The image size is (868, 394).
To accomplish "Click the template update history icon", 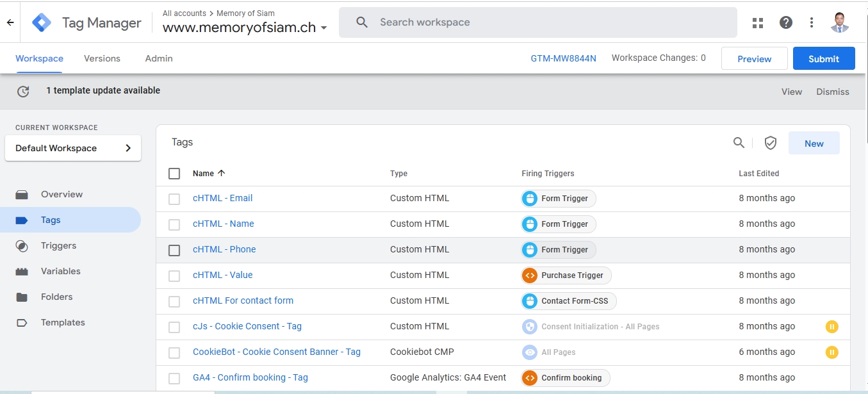I will tap(23, 92).
